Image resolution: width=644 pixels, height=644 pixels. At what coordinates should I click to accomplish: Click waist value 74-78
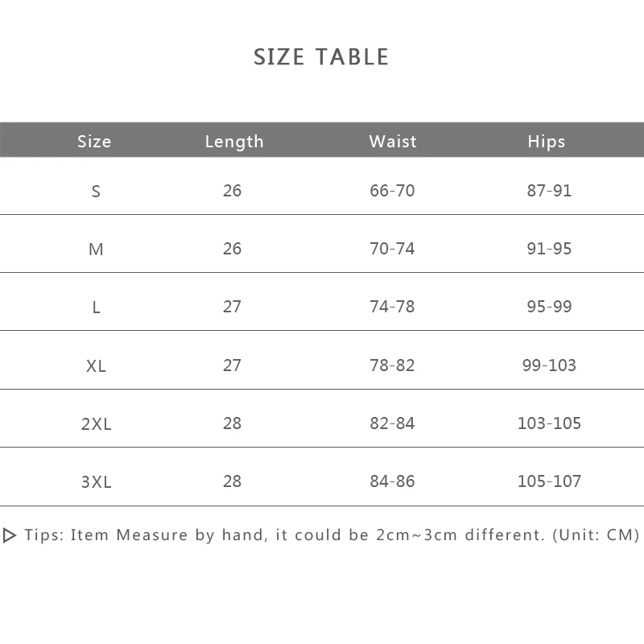(x=392, y=307)
